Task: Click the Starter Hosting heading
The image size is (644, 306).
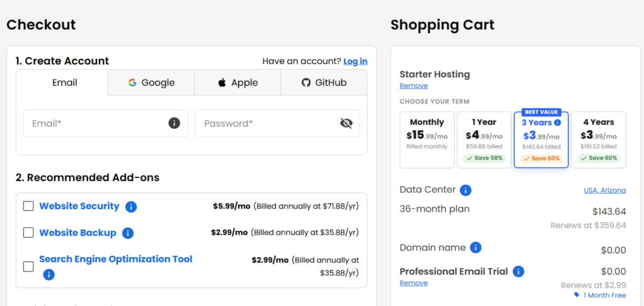Action: 435,74
